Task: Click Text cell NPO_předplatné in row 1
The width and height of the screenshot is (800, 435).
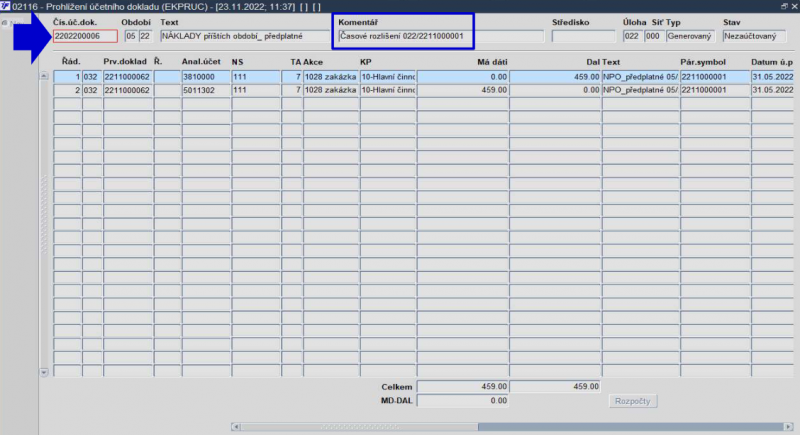Action: pos(641,77)
